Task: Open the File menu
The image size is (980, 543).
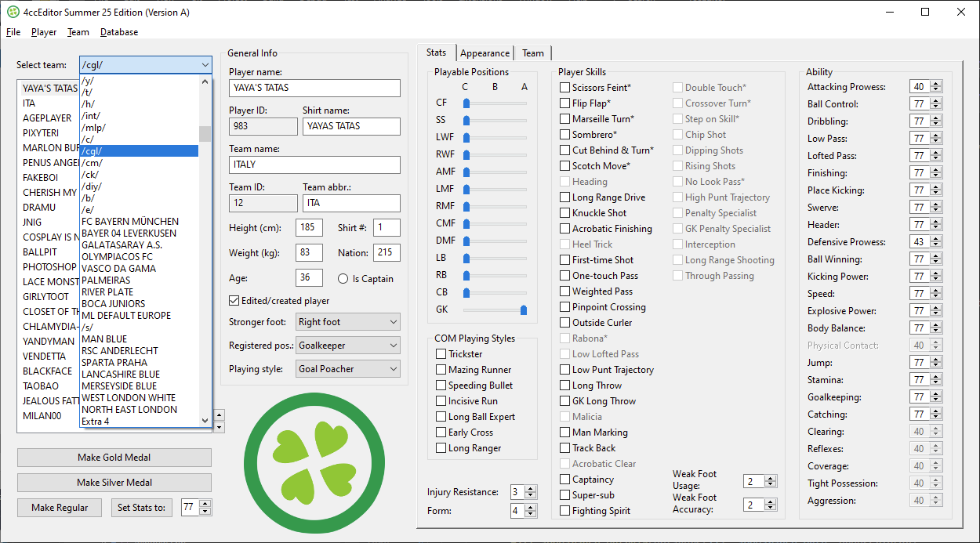Action: pos(13,32)
